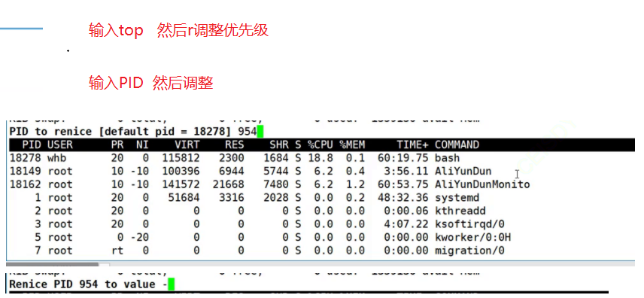Click the 51684 VIRT value
This screenshot has width=644, height=298.
[184, 198]
